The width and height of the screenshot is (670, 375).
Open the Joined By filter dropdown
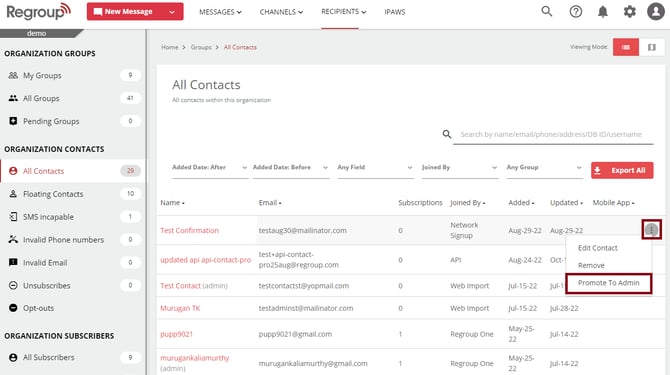[x=460, y=167]
